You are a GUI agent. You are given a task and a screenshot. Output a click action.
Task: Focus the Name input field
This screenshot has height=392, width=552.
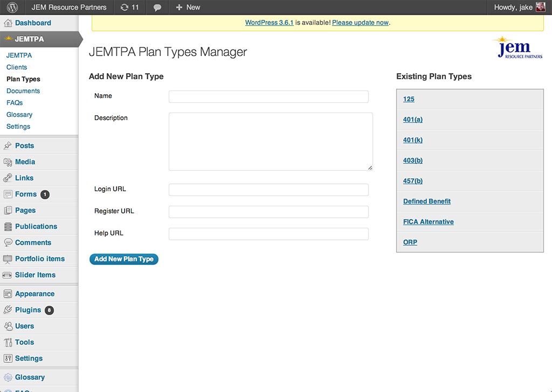(x=268, y=97)
